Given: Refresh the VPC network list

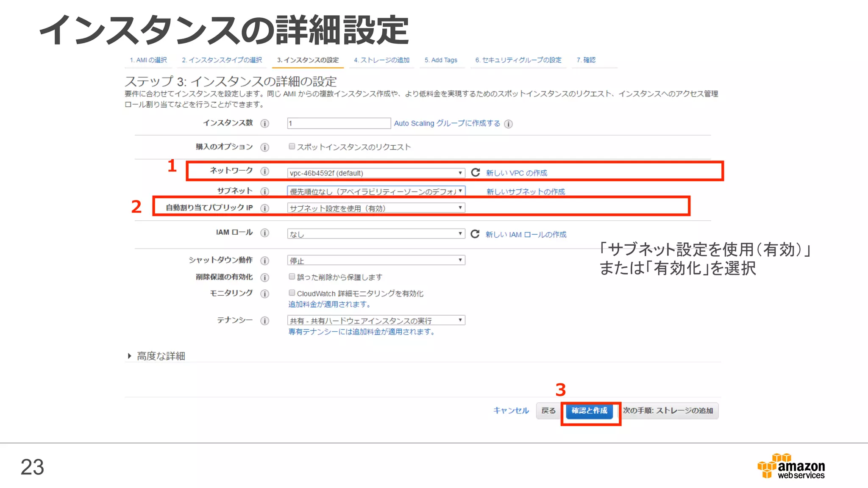Looking at the screenshot, I should pyautogui.click(x=476, y=172).
